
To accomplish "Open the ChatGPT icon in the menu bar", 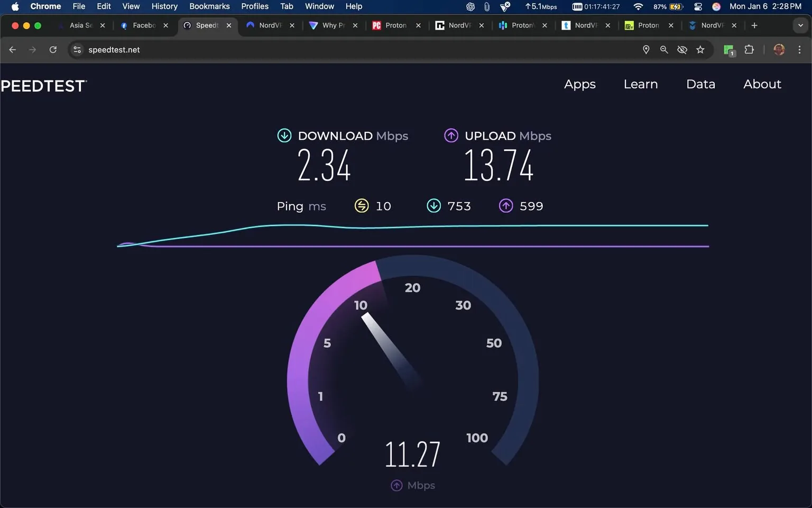I will click(x=470, y=6).
